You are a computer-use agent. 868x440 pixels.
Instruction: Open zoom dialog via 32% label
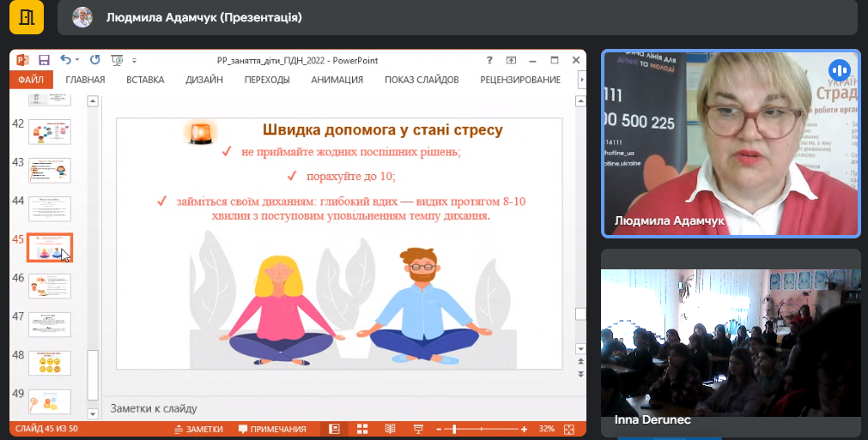click(x=546, y=429)
